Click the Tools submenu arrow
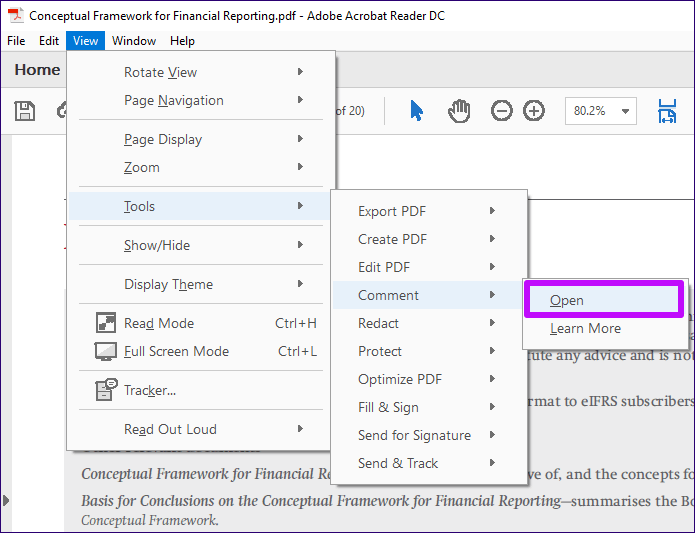695x533 pixels. (300, 206)
